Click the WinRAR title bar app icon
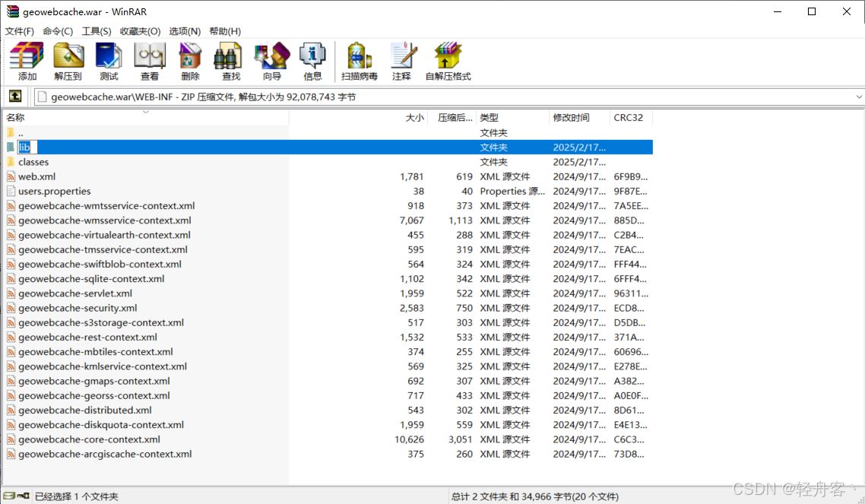The image size is (865, 504). pos(12,11)
